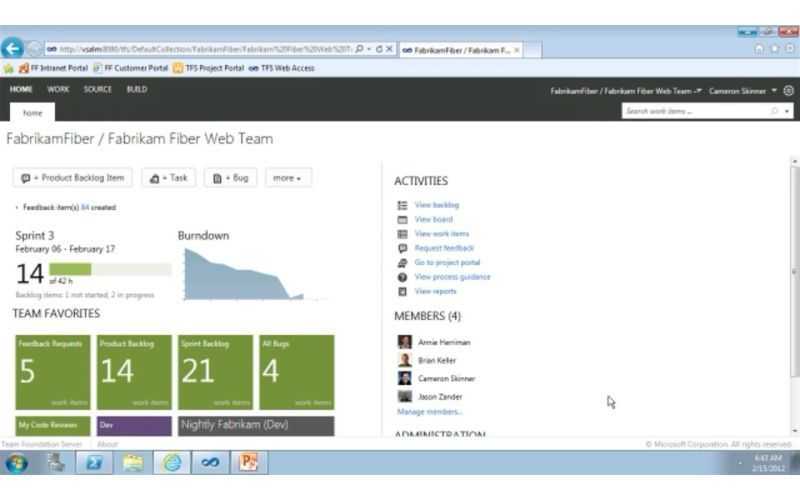This screenshot has height=500, width=800.
Task: Click the About footer link
Action: [107, 444]
